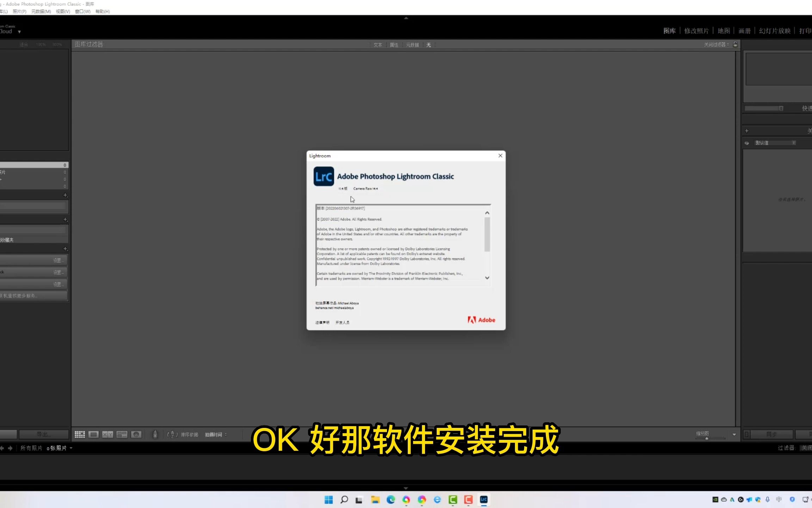Open the 地图 module
Viewport: 812px width, 508px height.
tap(724, 31)
